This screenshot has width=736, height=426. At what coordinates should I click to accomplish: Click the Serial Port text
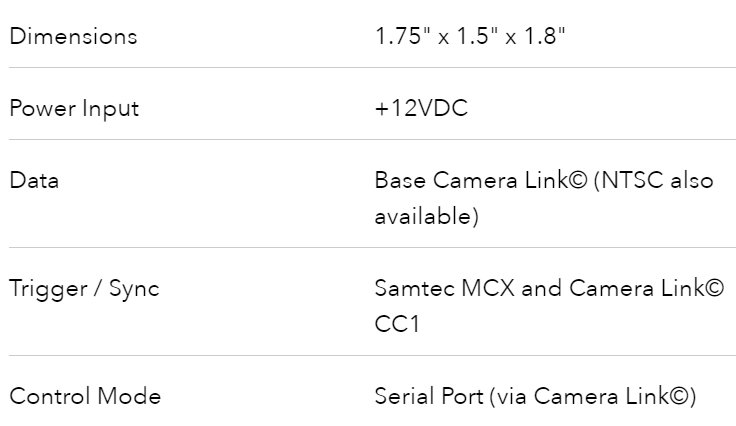pyautogui.click(x=429, y=396)
